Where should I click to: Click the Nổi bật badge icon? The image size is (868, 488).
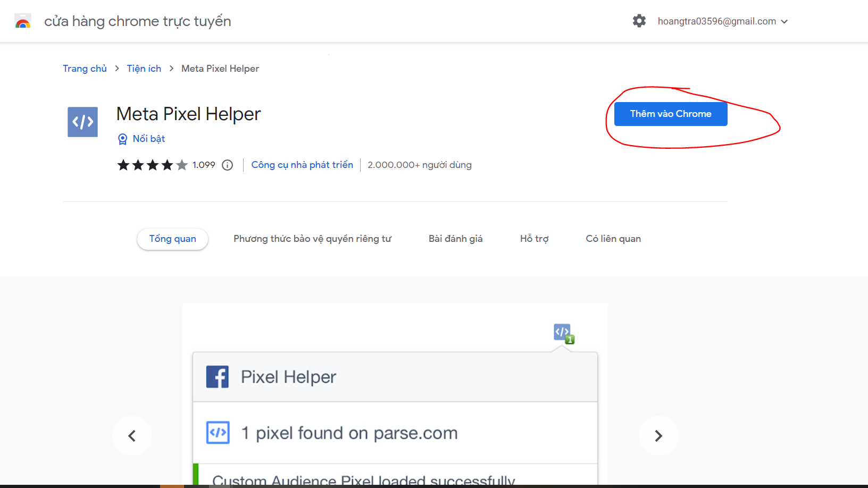tap(122, 139)
